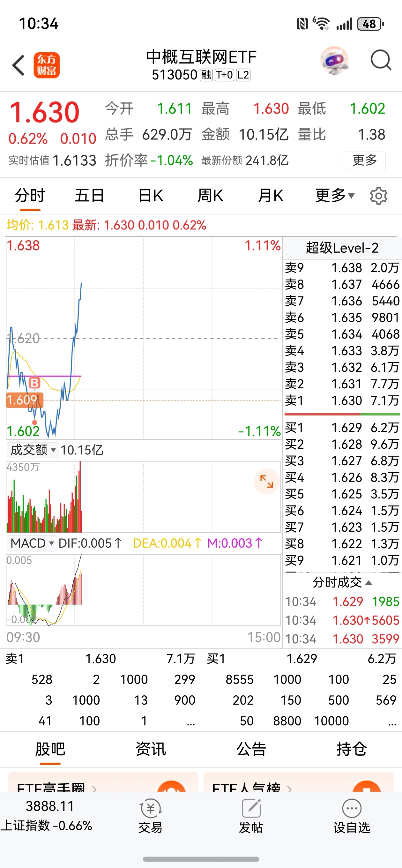
Task: Collapse the 分时成交 section arrow
Action: pyautogui.click(x=368, y=583)
